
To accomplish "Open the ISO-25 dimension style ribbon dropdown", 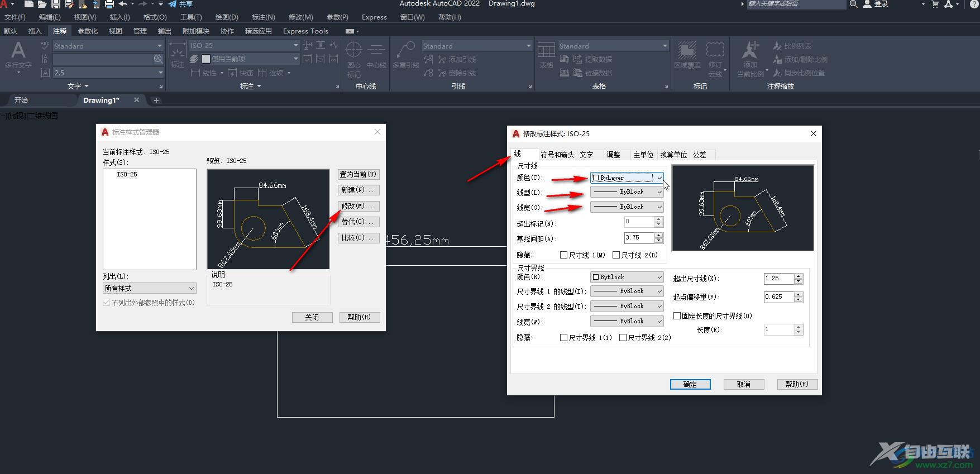I will pos(245,45).
